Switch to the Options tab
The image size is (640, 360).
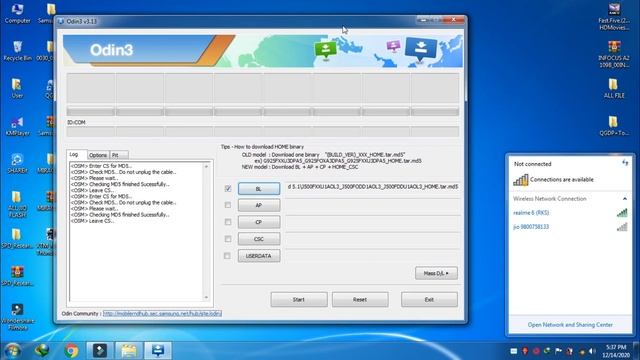(x=98, y=155)
